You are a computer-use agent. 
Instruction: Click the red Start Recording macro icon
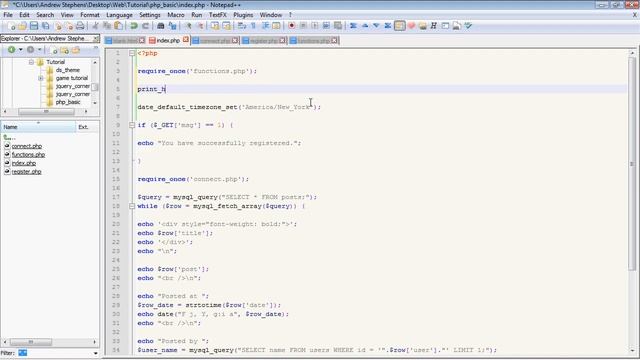tap(291, 26)
